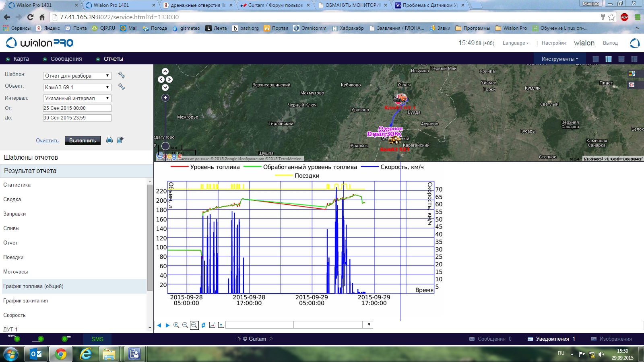This screenshot has width=644, height=362.
Task: Toggle the Карта panel indicator
Action: (8, 59)
